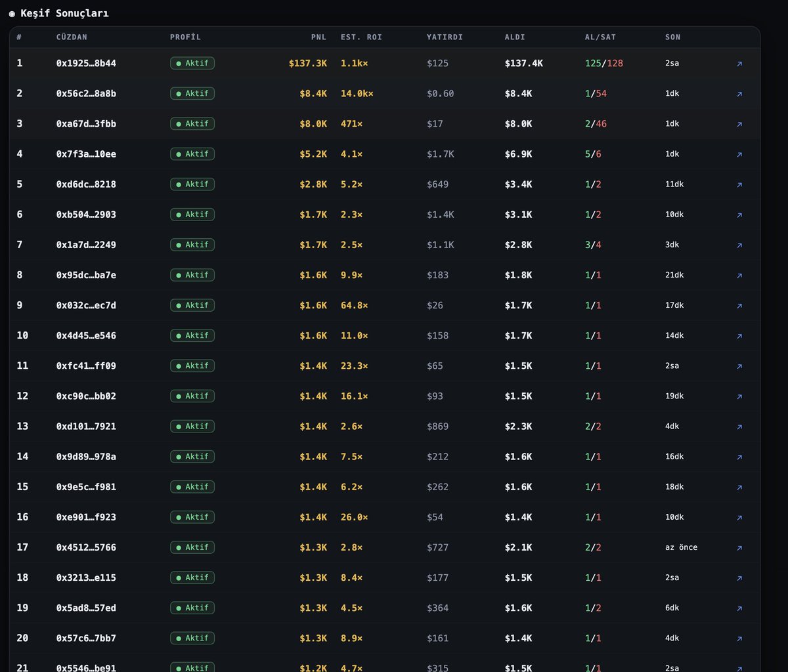Viewport: 788px width, 672px height.
Task: Click Aktif badge for wallet 0x1925…8b44
Action: [x=192, y=64]
